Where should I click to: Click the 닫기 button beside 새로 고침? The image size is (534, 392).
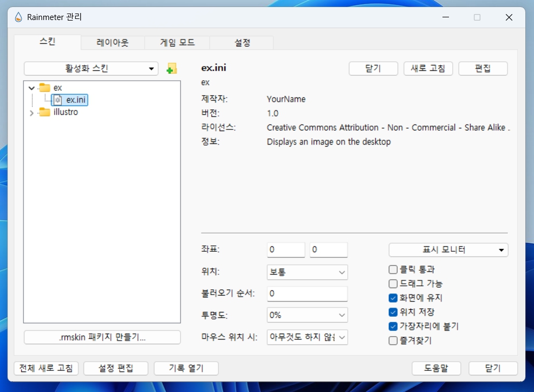(x=373, y=68)
